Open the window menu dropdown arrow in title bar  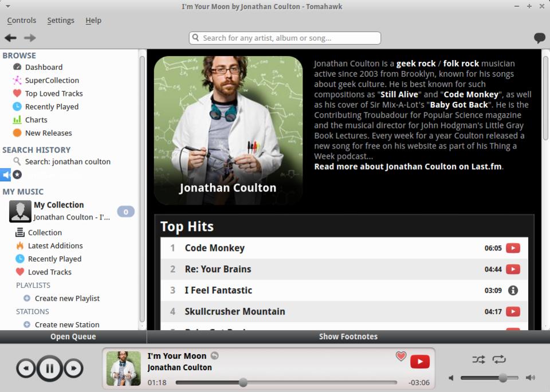7,6
